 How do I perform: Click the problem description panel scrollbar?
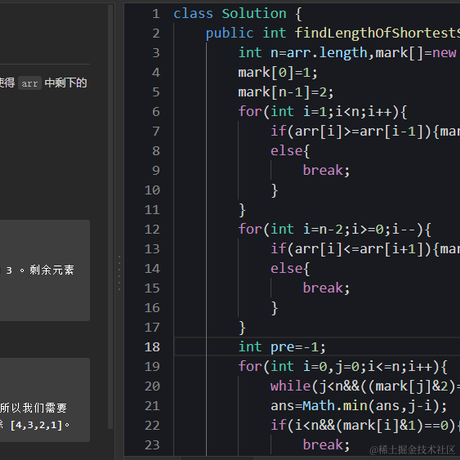coord(110,217)
